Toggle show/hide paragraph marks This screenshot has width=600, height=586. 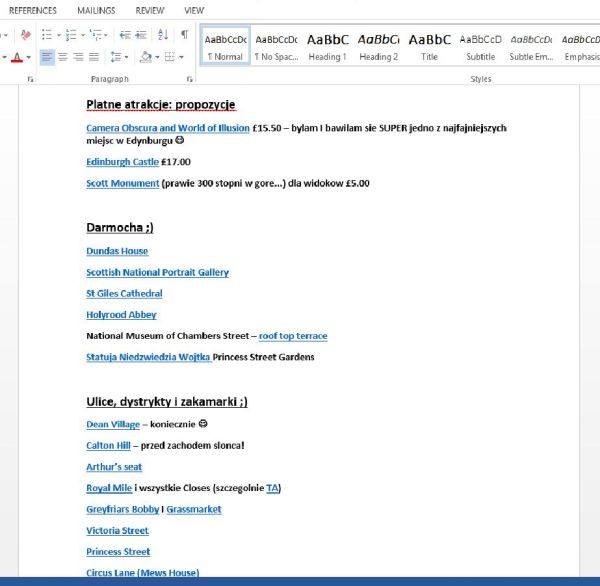pos(184,35)
